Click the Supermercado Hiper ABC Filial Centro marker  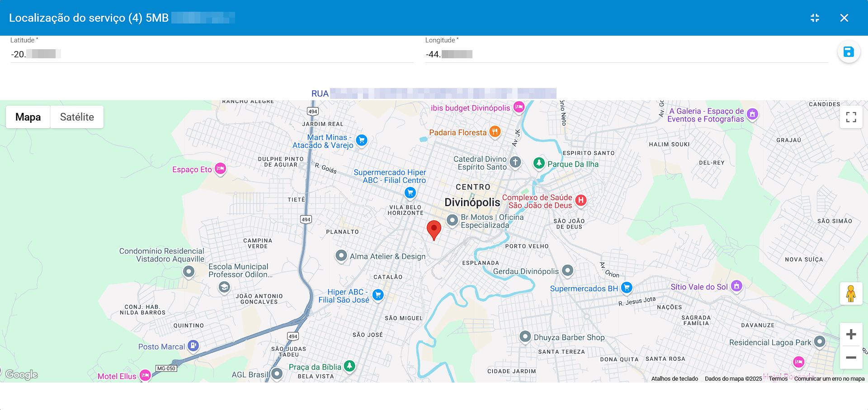(410, 193)
